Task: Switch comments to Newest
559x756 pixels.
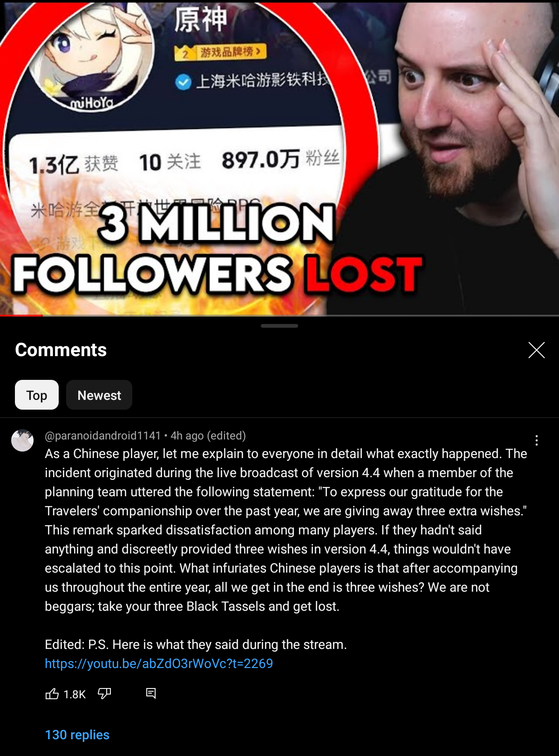Action: (x=99, y=395)
